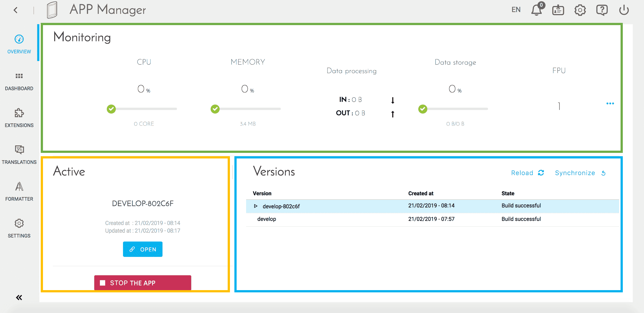Open the notifications bell icon
This screenshot has width=644, height=313.
(537, 9)
